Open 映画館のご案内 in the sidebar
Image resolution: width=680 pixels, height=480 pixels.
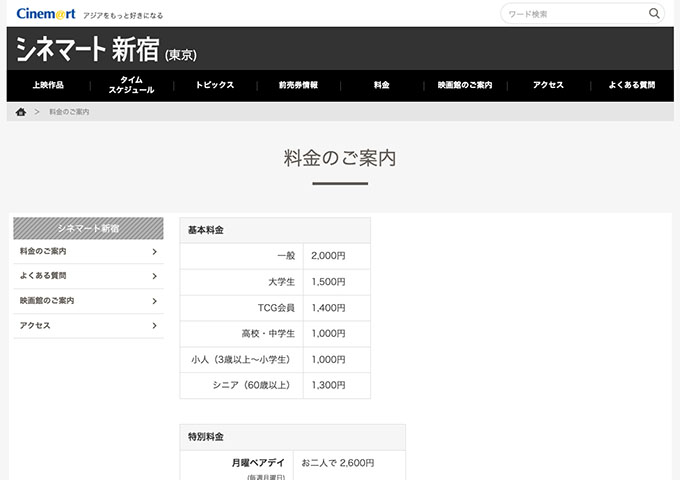point(47,300)
